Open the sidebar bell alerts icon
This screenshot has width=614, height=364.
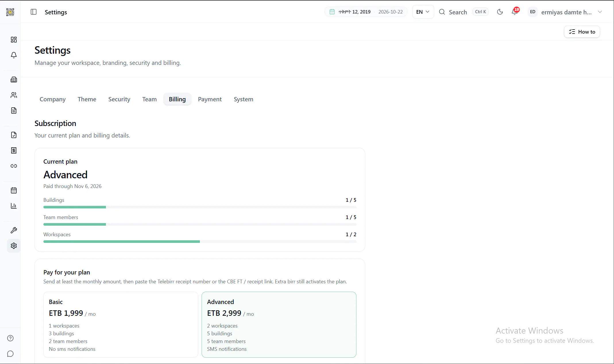coord(13,55)
